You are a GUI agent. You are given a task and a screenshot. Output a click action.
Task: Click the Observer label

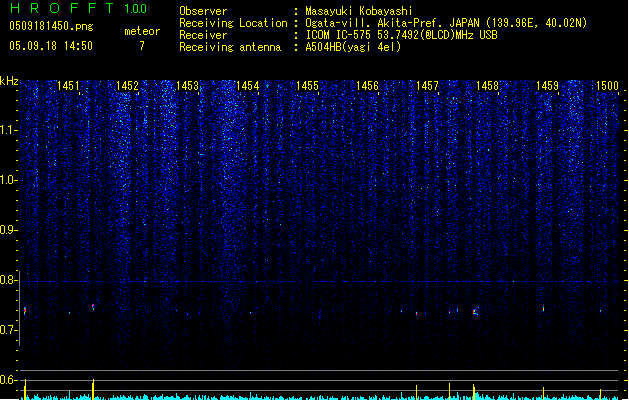pyautogui.click(x=203, y=11)
